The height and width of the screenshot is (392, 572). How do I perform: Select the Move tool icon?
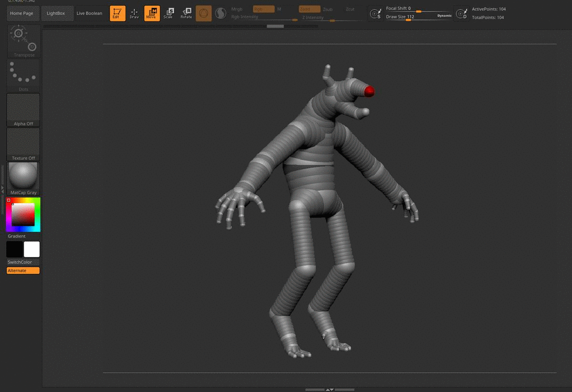(x=152, y=13)
